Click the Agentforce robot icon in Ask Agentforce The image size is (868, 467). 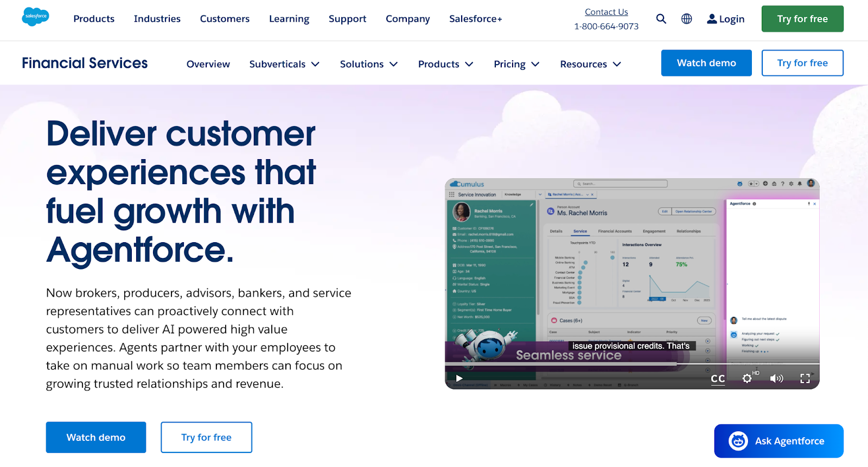click(738, 441)
